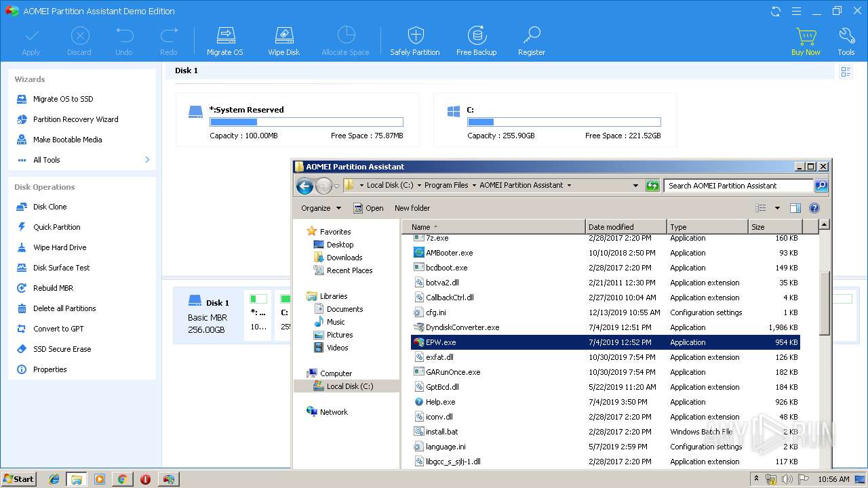Open Explorer change view dropdown arrow

click(777, 208)
